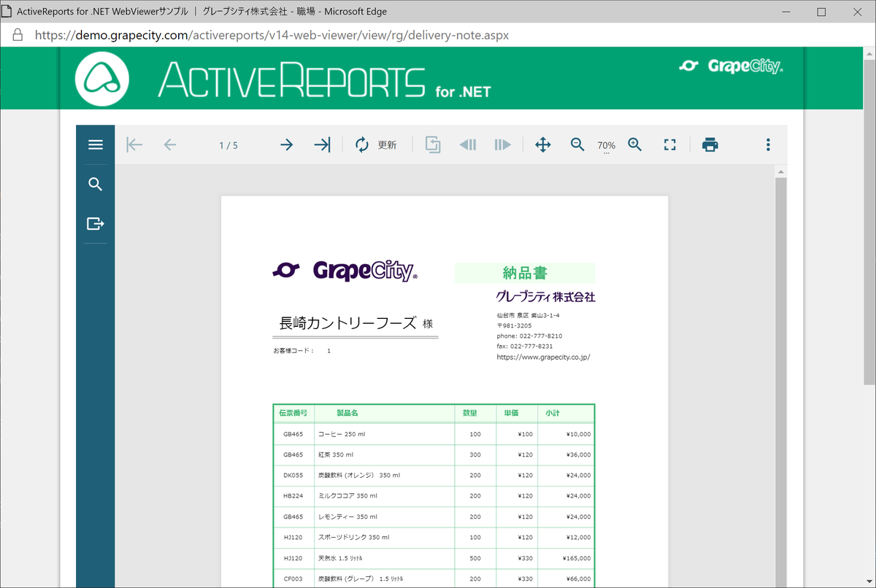The width and height of the screenshot is (876, 588).
Task: Click the 長崎カントリーフーズ customer name
Action: 347,323
